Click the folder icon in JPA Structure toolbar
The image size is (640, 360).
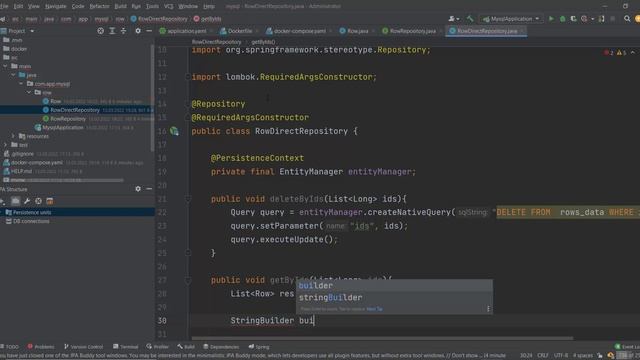pos(16,201)
